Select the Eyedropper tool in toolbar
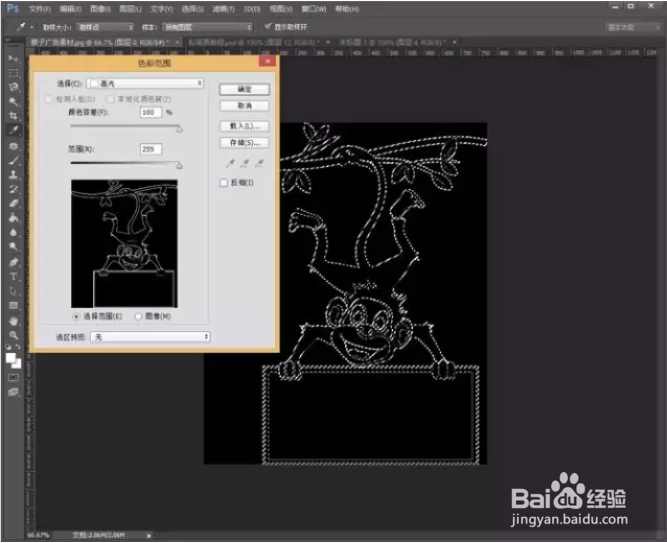 pyautogui.click(x=13, y=130)
